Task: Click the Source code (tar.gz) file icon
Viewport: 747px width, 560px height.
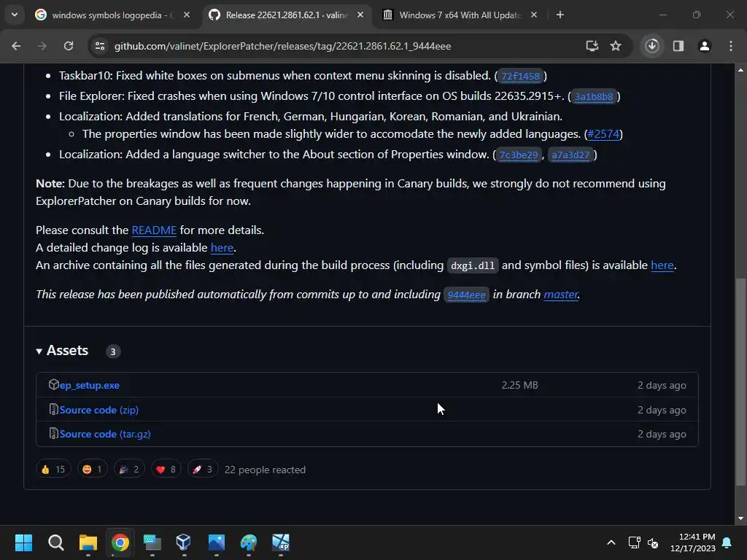Action: tap(54, 434)
